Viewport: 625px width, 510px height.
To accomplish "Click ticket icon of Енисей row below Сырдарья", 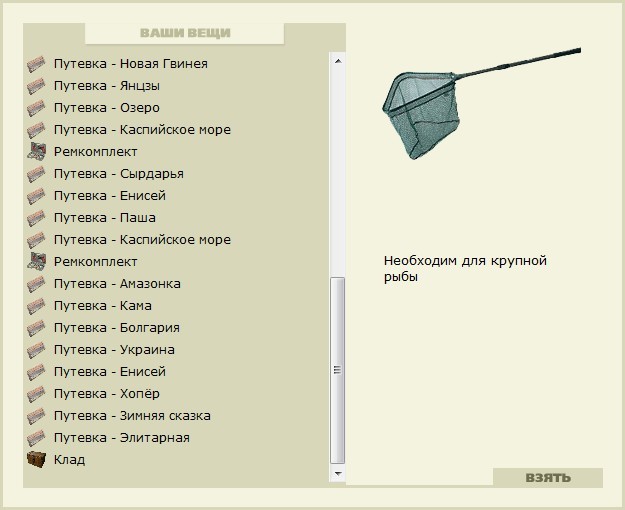I will [36, 196].
